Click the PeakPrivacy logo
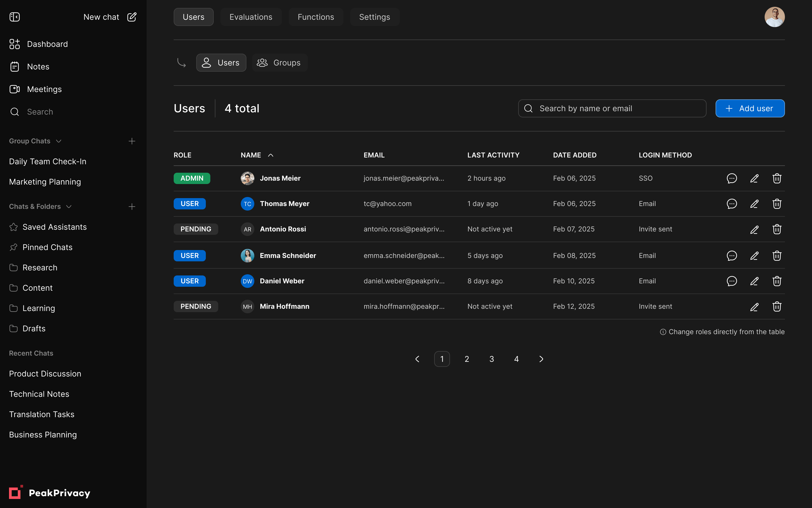The height and width of the screenshot is (508, 812). click(50, 492)
